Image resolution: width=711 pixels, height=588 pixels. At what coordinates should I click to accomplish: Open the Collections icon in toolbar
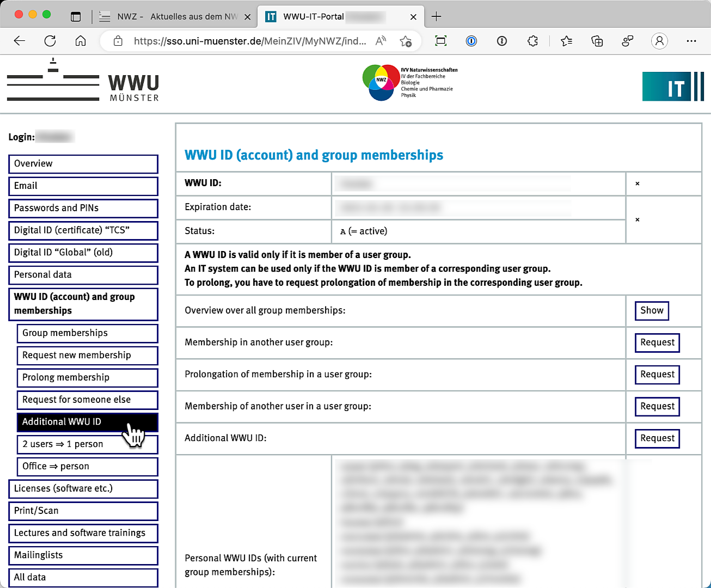click(597, 41)
